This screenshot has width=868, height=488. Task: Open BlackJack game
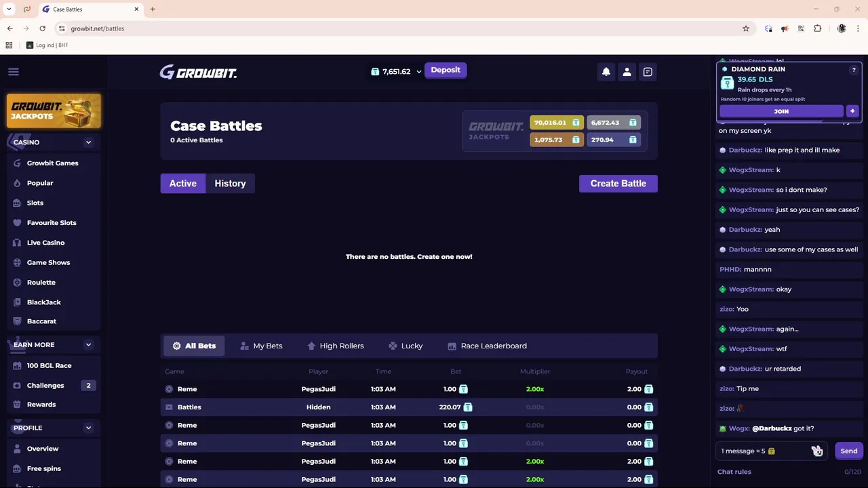(x=43, y=302)
